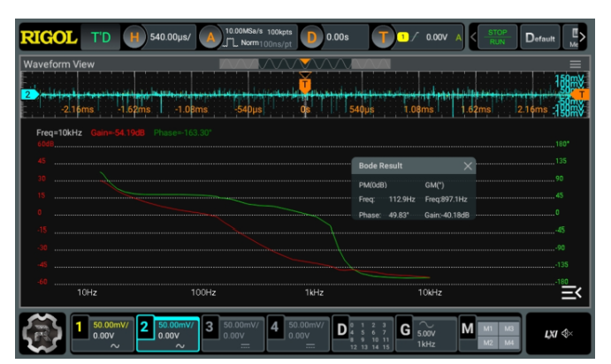611x364 pixels.
Task: Click the green Phase readout
Action: (182, 133)
